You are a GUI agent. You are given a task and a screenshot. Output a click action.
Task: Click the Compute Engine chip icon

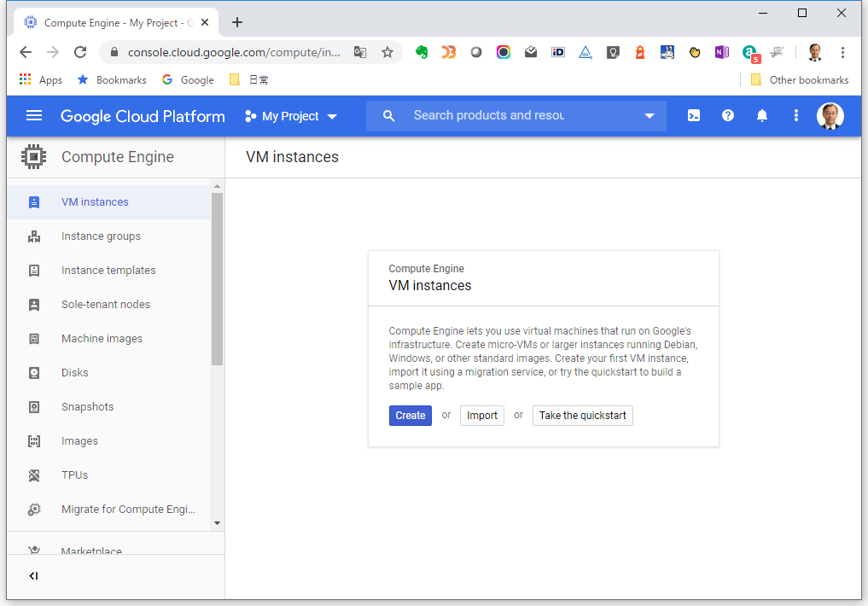(34, 157)
